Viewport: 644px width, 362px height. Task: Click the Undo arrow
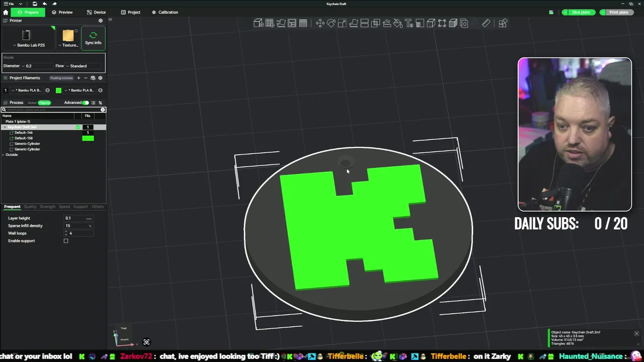coord(45,4)
